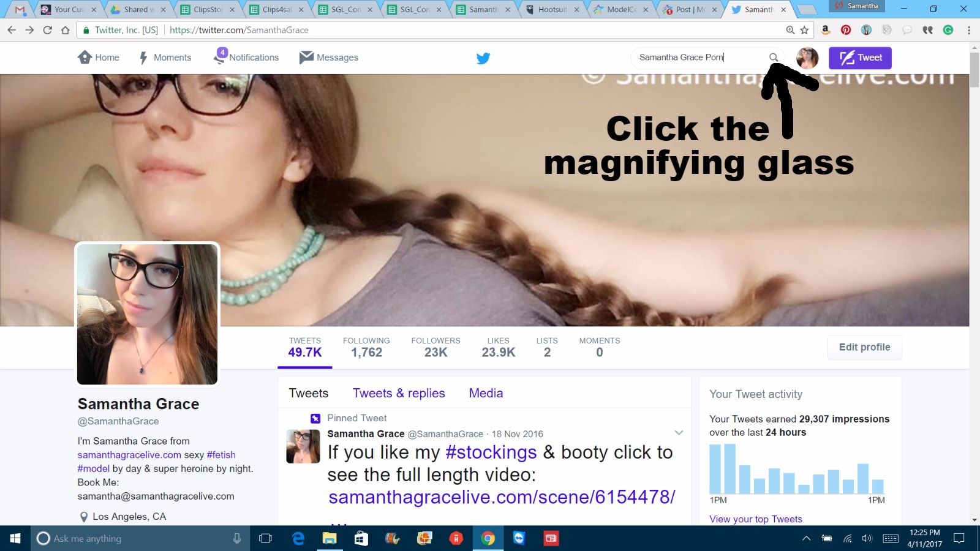Open the browser home page icon
The height and width of the screenshot is (551, 980).
point(65,30)
